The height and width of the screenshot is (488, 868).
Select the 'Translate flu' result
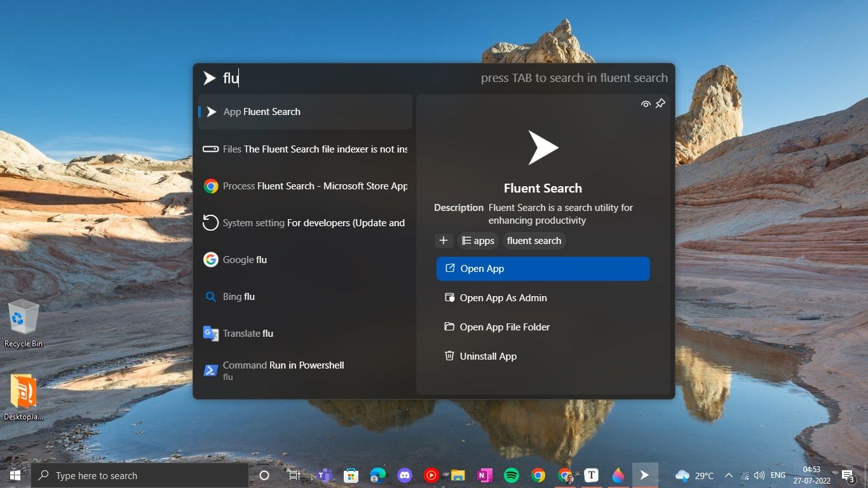click(x=305, y=334)
